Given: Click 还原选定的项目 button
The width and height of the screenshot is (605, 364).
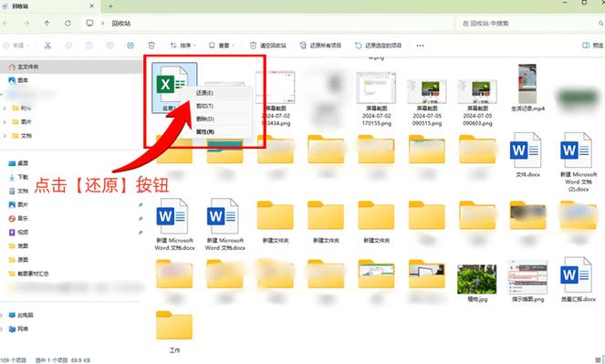Looking at the screenshot, I should click(379, 46).
